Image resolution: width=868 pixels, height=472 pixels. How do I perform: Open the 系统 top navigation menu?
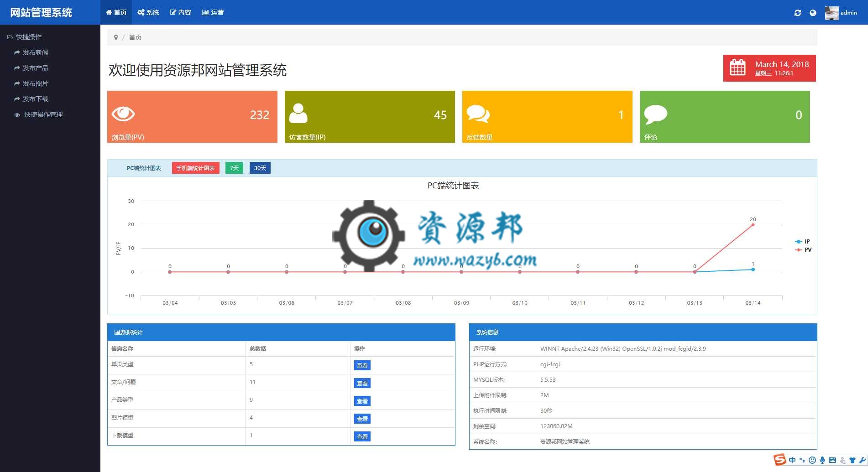(148, 12)
